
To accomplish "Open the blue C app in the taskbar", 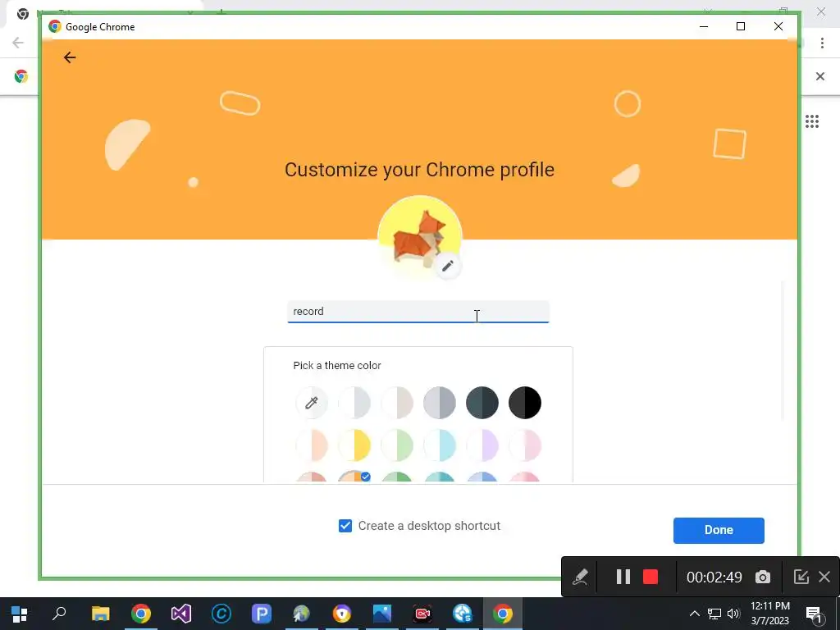I will click(x=221, y=614).
